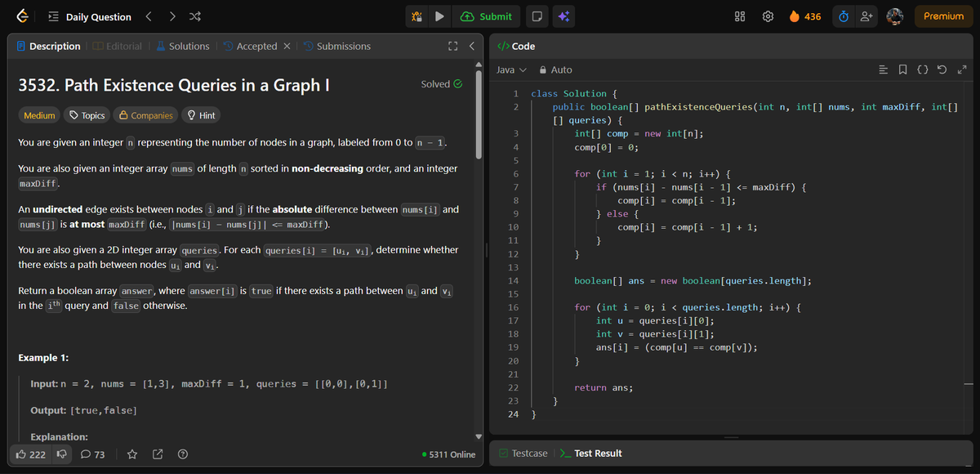
Task: Collapse the description panel with chevron
Action: 471,47
